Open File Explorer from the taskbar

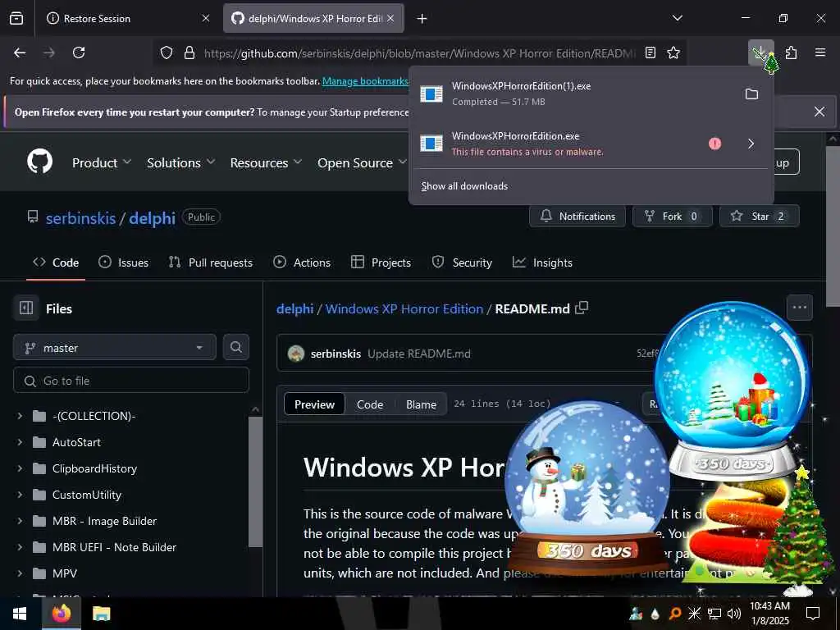click(101, 614)
